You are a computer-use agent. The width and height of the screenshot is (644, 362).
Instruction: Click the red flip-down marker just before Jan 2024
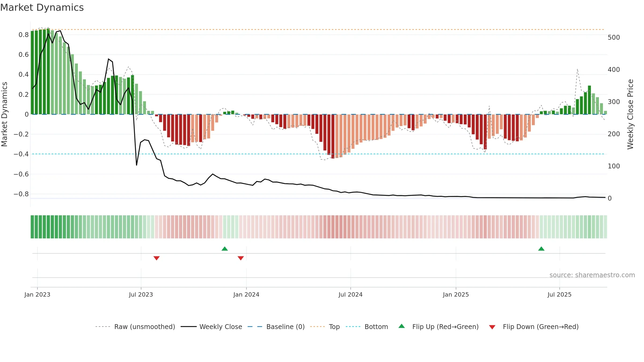(241, 258)
